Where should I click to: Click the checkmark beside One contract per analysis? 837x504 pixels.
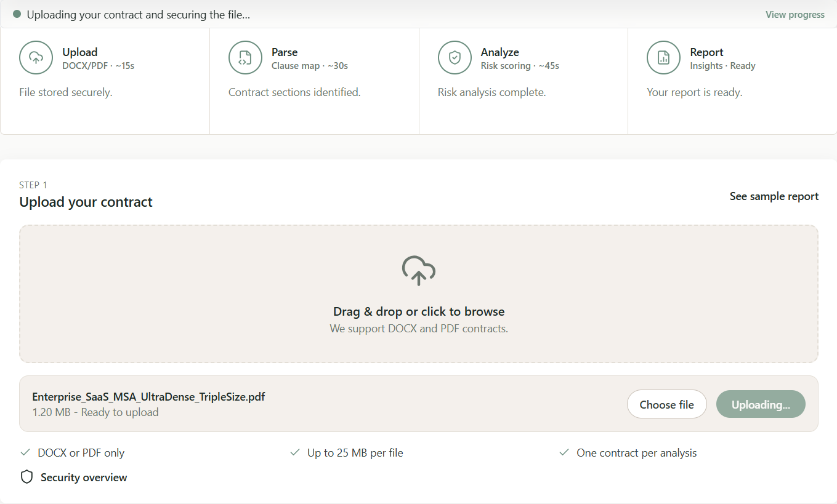click(x=564, y=452)
